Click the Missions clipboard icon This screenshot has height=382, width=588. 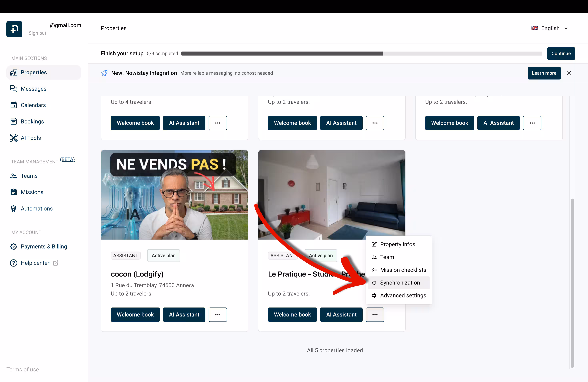14,192
